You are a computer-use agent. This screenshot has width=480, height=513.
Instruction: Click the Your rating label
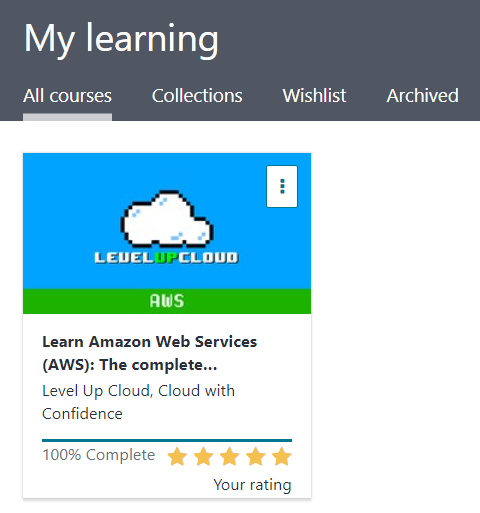coord(252,485)
